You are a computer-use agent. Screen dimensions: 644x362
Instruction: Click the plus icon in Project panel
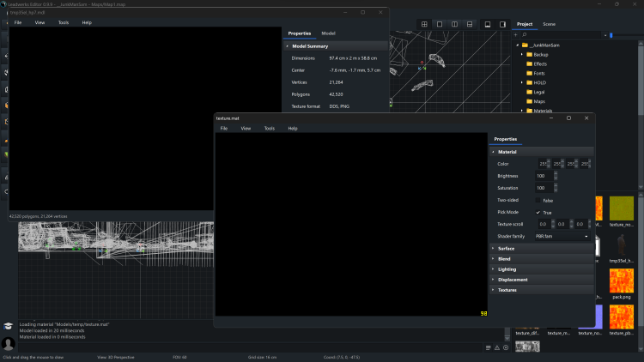coord(515,35)
